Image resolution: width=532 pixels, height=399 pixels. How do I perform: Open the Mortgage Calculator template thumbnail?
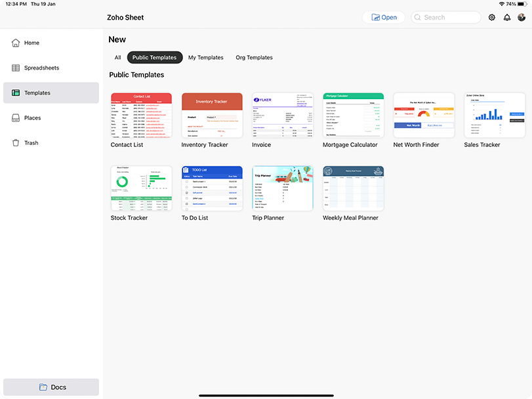tap(353, 115)
